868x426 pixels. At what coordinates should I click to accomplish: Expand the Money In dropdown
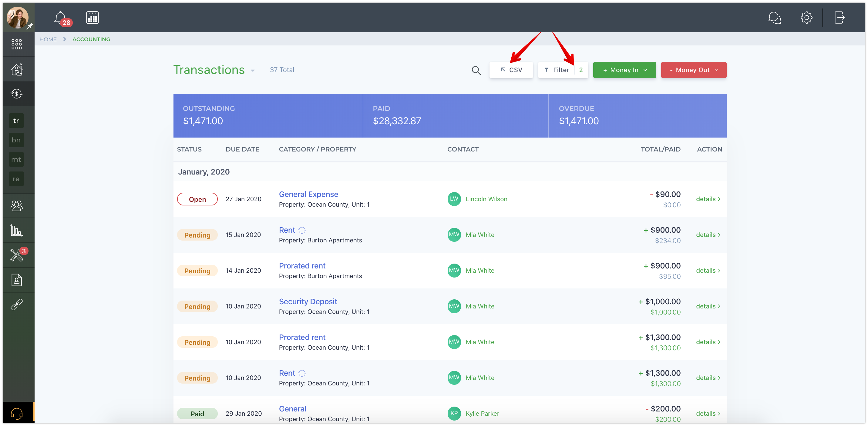[x=624, y=70]
